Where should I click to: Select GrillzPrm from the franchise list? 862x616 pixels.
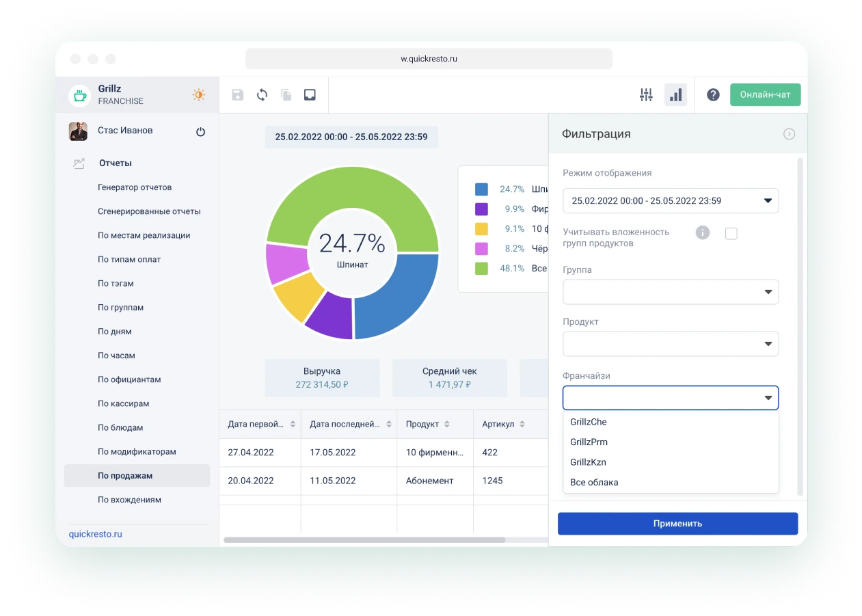tap(589, 442)
